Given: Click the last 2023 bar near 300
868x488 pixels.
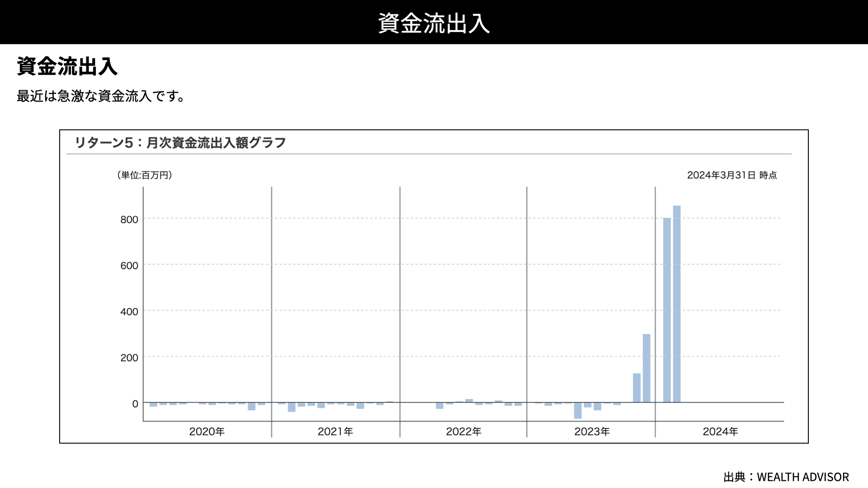Looking at the screenshot, I should click(646, 368).
